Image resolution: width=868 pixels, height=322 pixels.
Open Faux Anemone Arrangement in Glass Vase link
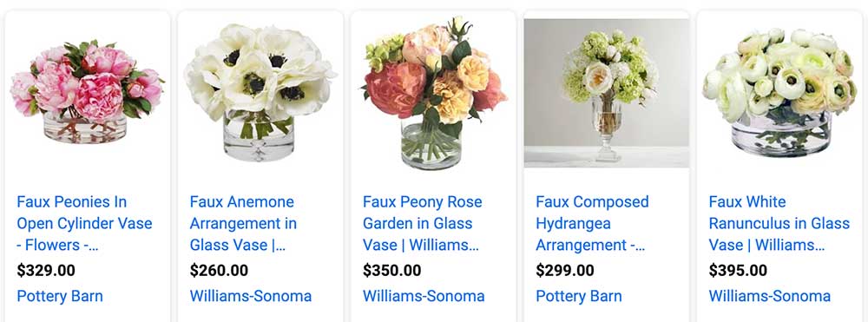coord(243,224)
